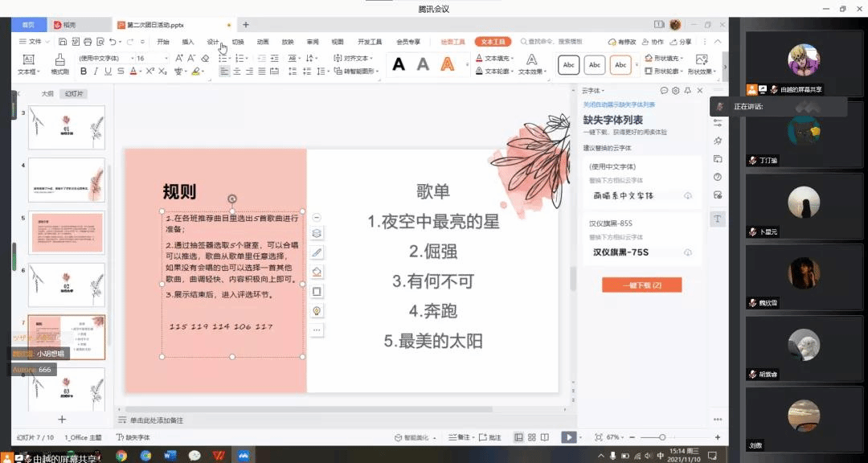Open the font size dropdown showing 16
The width and height of the screenshot is (868, 463).
pos(151,58)
